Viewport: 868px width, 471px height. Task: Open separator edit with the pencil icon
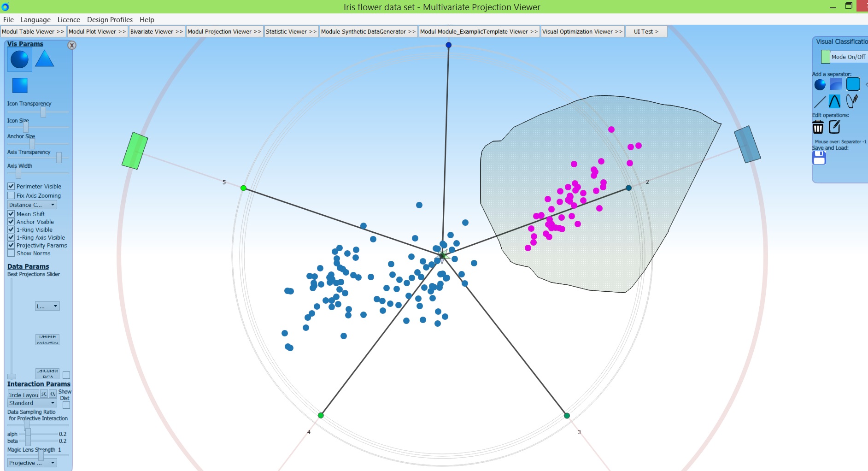click(x=834, y=127)
